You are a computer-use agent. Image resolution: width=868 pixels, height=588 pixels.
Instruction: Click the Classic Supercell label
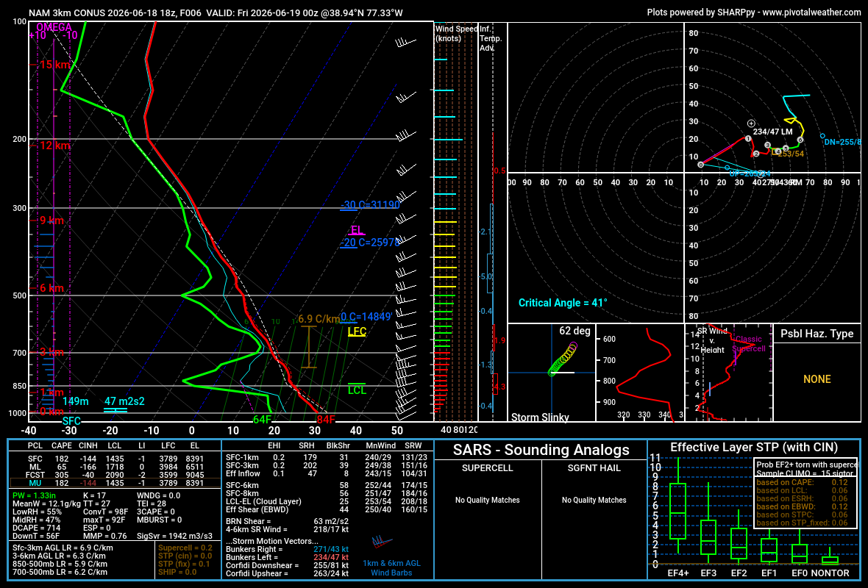click(748, 343)
